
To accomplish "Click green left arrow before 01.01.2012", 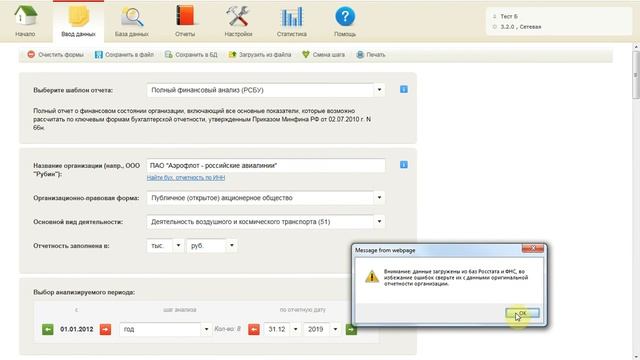I will tap(48, 329).
